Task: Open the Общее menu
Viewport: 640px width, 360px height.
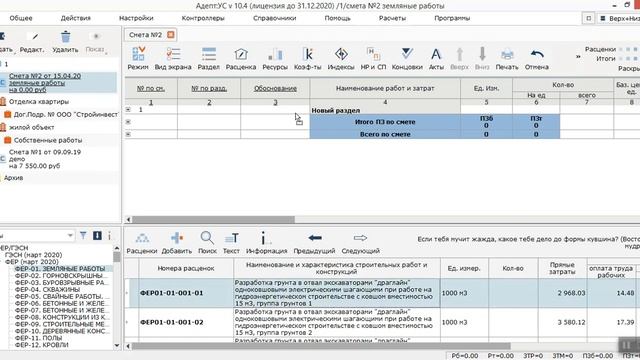Action: pyautogui.click(x=21, y=18)
